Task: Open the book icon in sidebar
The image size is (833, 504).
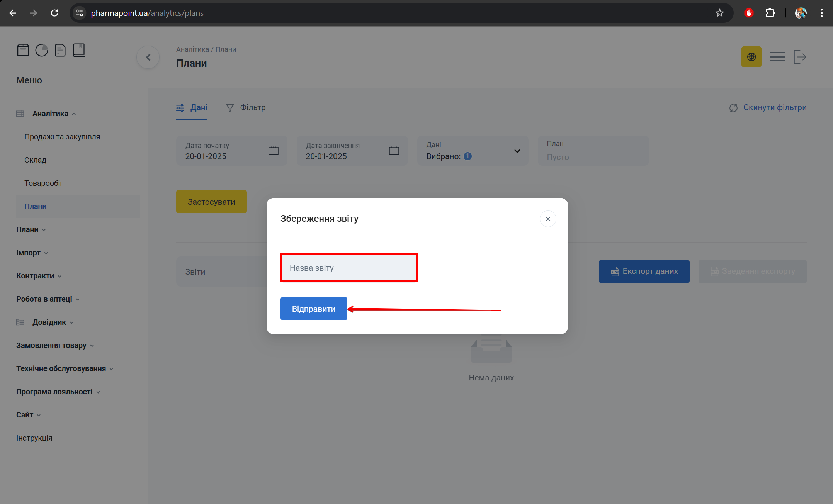Action: (x=79, y=50)
